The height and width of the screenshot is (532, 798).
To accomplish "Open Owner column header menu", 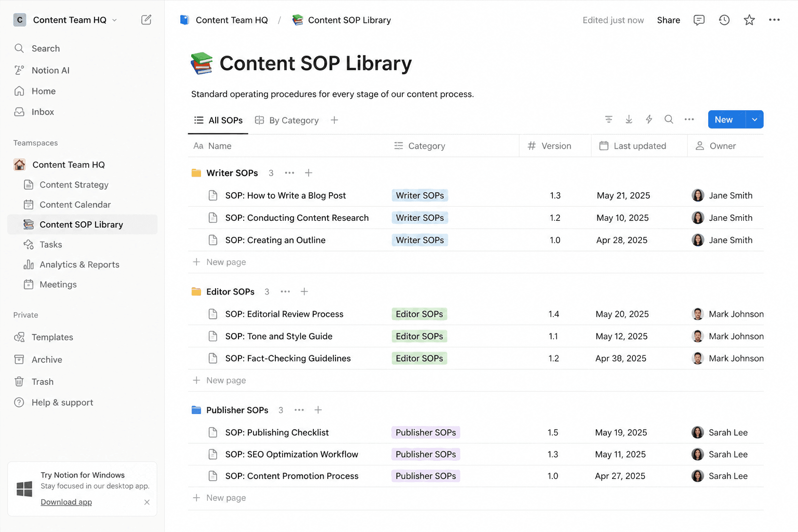I will tap(716, 146).
